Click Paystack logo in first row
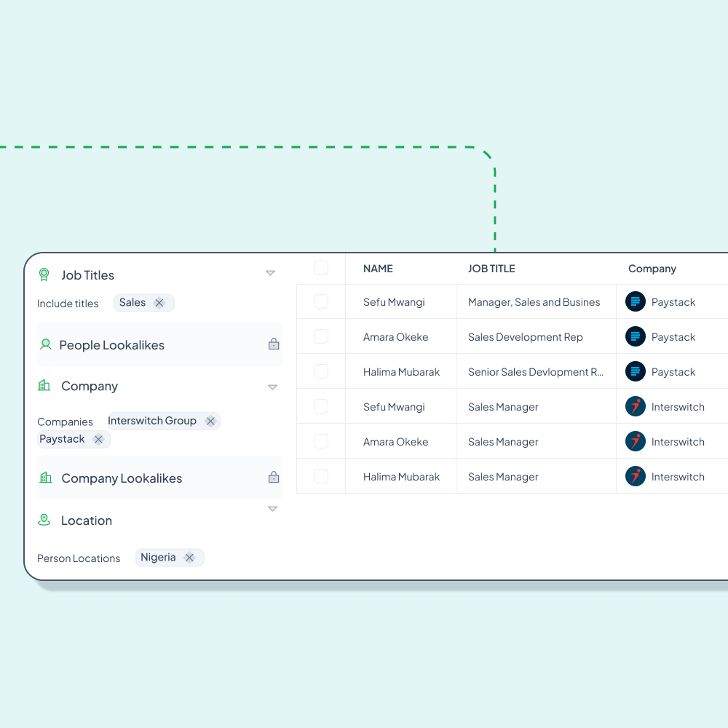 [636, 301]
